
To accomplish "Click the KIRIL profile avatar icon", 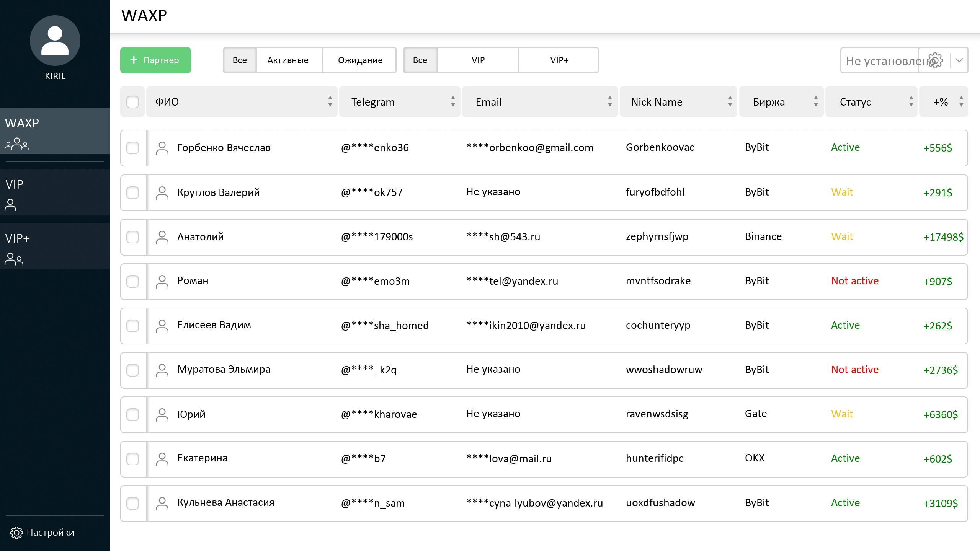I will (x=55, y=41).
